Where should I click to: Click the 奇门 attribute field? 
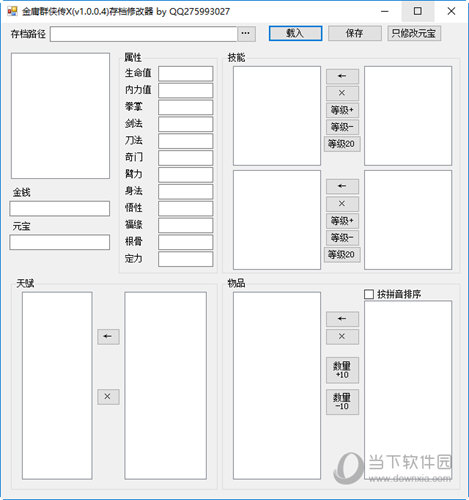(186, 158)
